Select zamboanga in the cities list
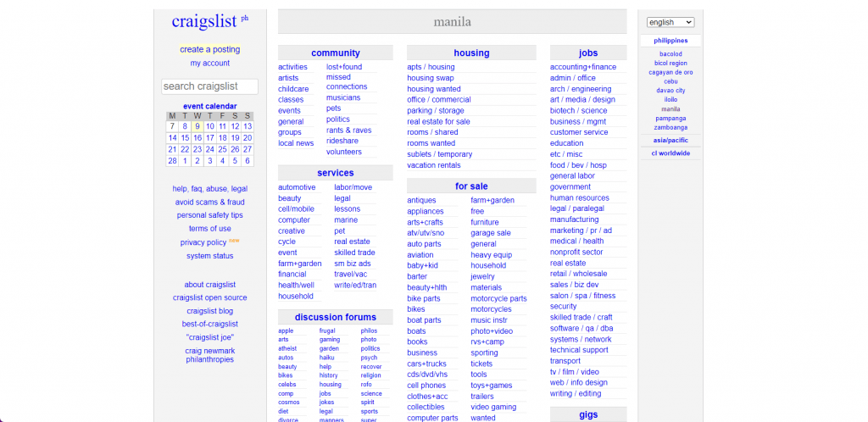The height and width of the screenshot is (422, 868). point(670,127)
